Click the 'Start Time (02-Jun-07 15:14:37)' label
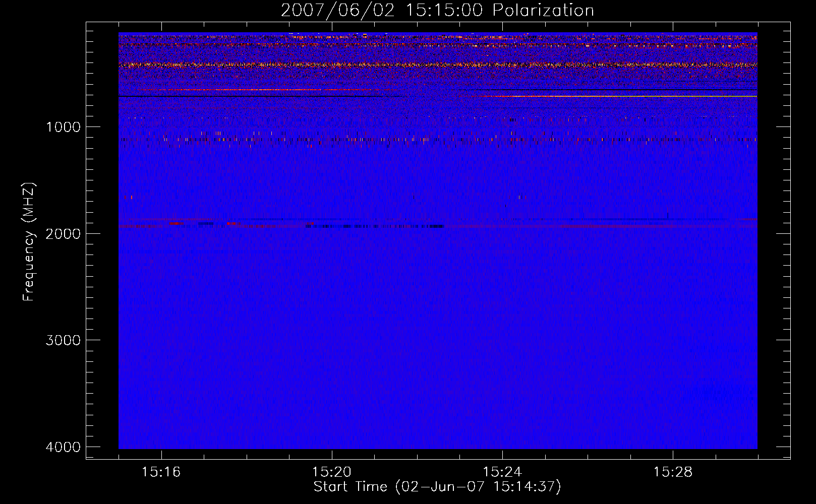The width and height of the screenshot is (816, 504). click(437, 486)
